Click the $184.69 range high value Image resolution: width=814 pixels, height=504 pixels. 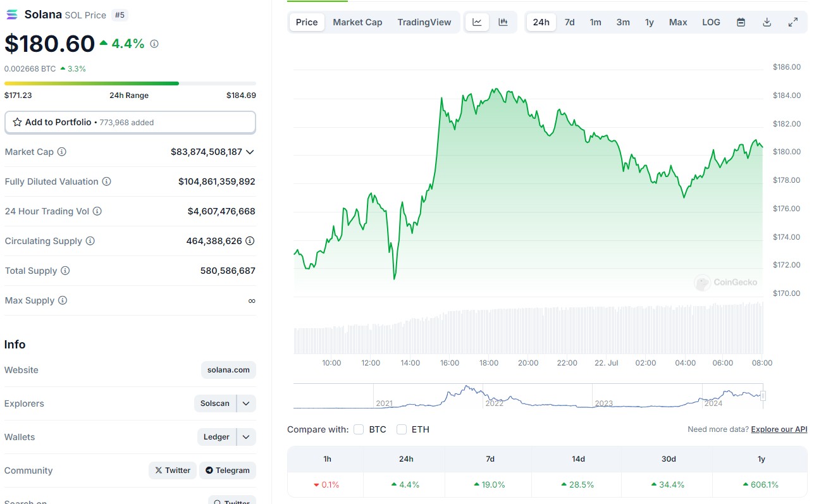click(x=241, y=95)
